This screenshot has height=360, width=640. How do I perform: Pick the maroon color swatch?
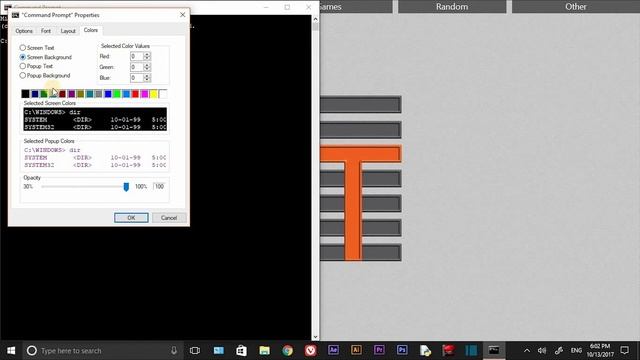click(62, 94)
